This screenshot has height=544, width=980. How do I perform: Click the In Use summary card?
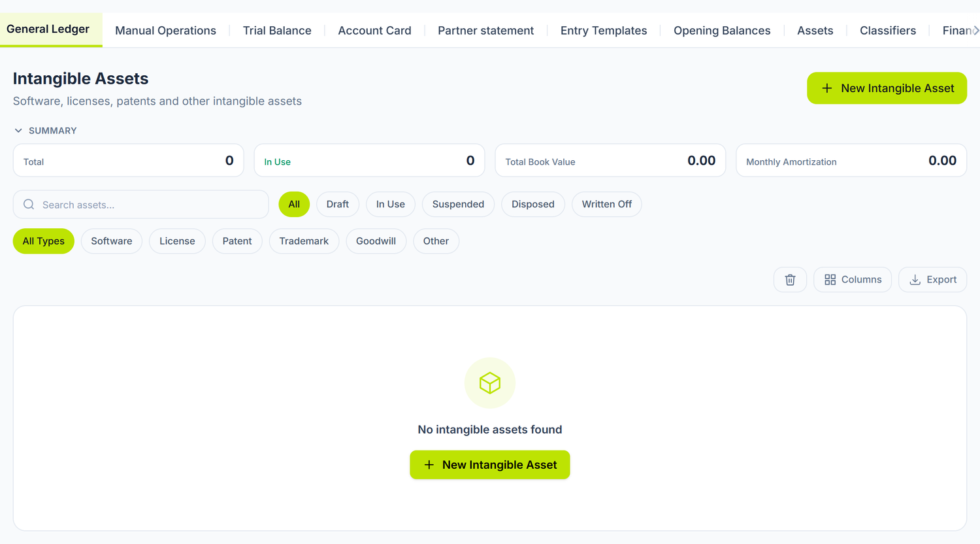click(x=369, y=161)
